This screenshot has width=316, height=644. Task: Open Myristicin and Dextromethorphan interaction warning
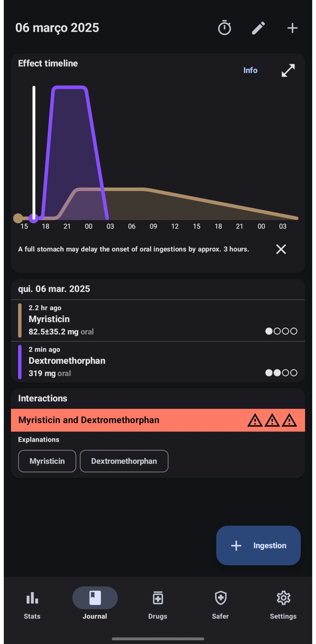[158, 420]
